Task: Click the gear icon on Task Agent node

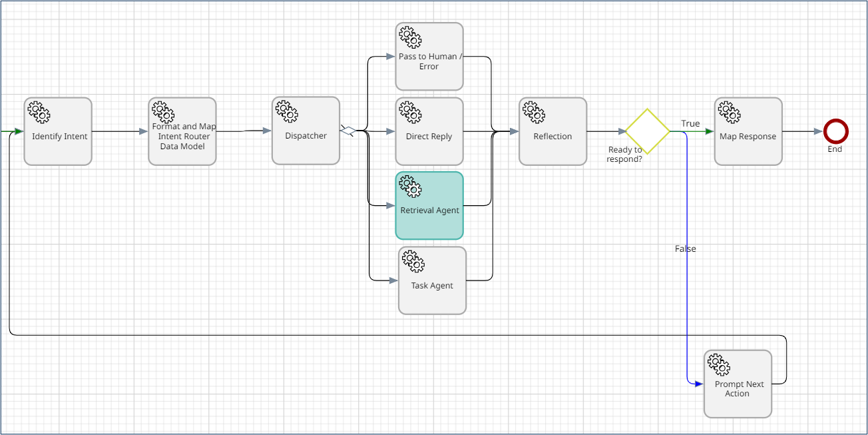Action: (413, 261)
